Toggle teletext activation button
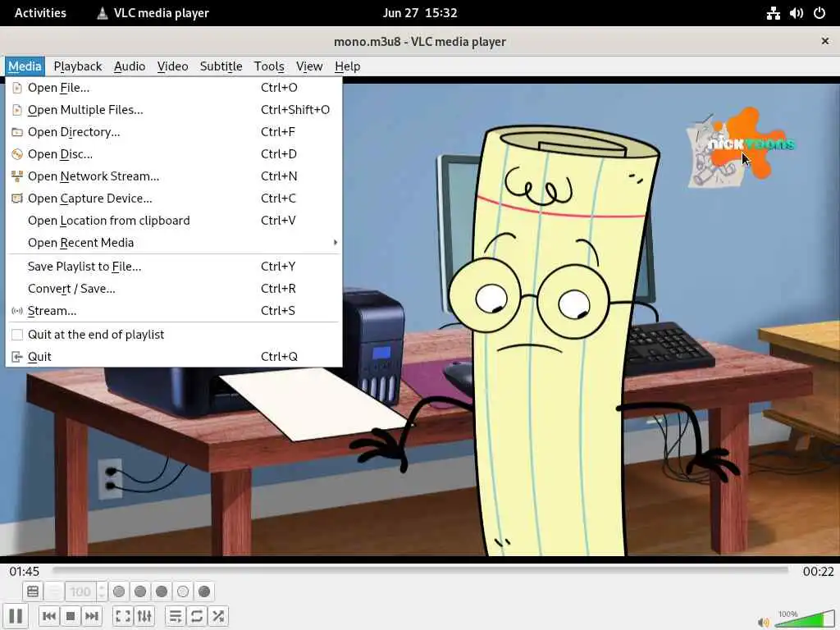Image resolution: width=840 pixels, height=630 pixels. 33,591
